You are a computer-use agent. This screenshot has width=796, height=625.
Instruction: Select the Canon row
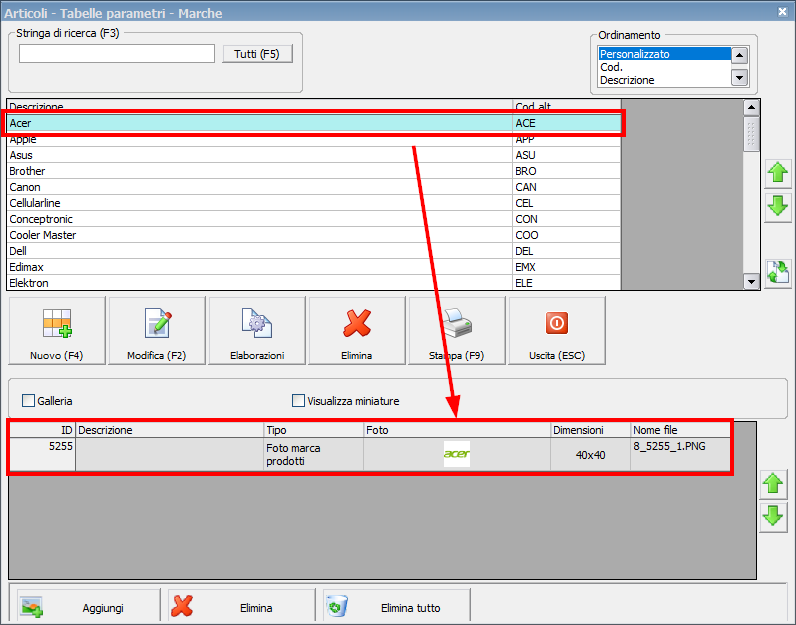tap(314, 187)
